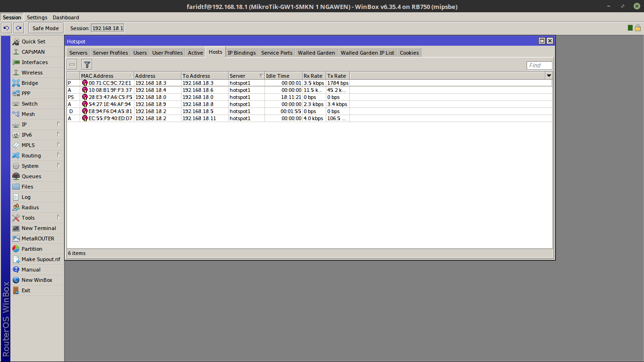
Task: Switch to the Active tab
Action: coord(195,53)
